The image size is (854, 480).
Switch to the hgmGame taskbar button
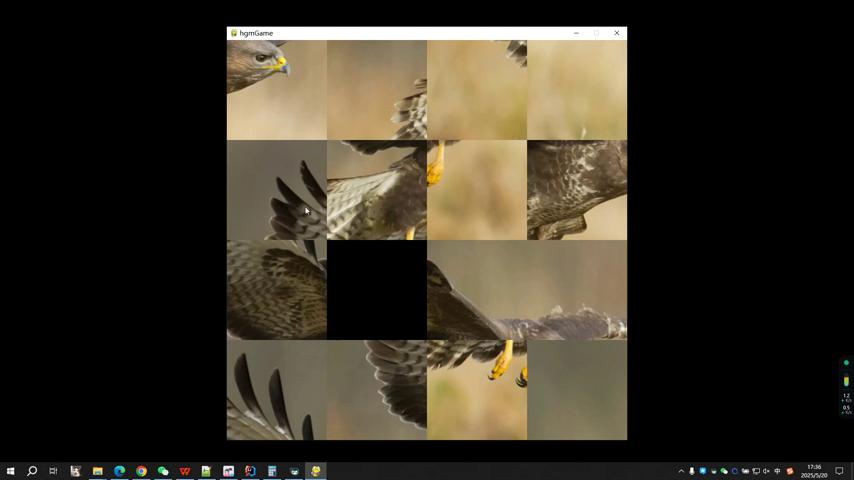tap(316, 471)
